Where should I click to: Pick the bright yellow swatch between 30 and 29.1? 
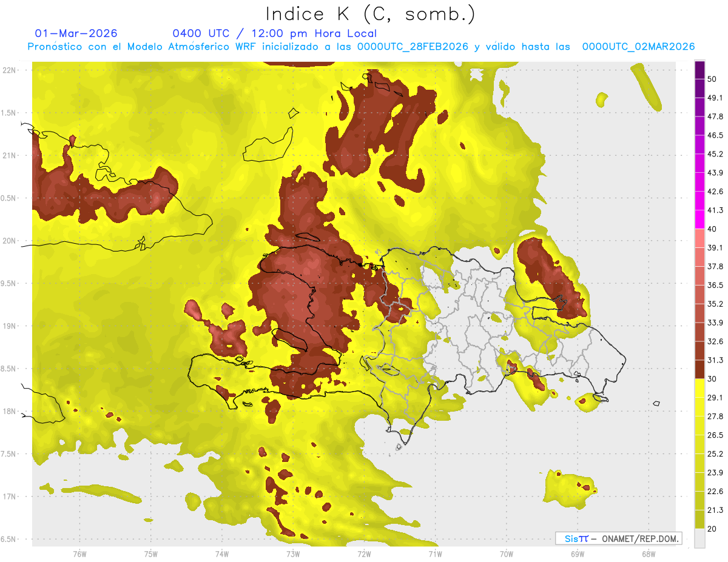click(x=700, y=388)
